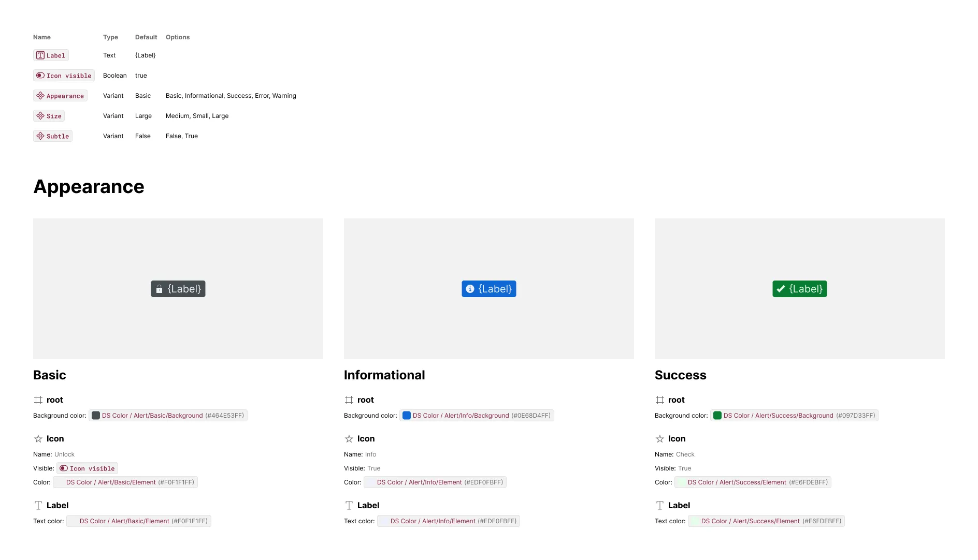This screenshot has width=978, height=560.
Task: Click Basic Label Text color Alert/Basic/Element token
Action: tap(139, 521)
